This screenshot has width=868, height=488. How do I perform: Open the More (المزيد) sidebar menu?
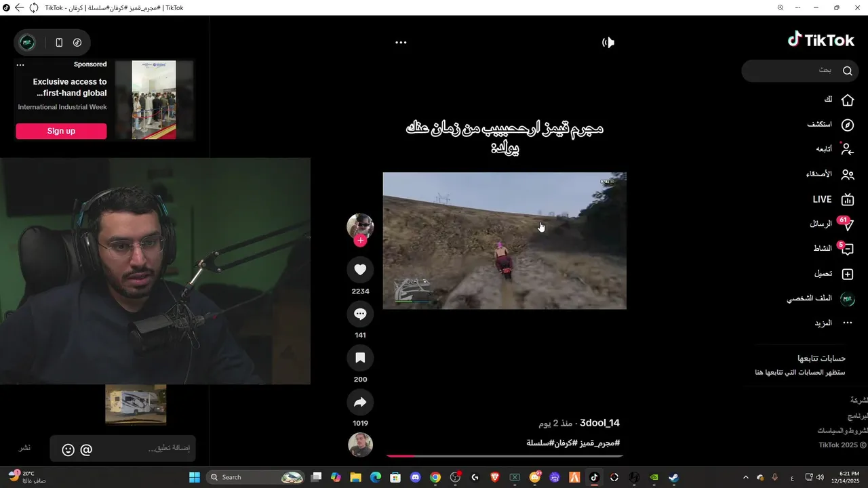(x=834, y=323)
